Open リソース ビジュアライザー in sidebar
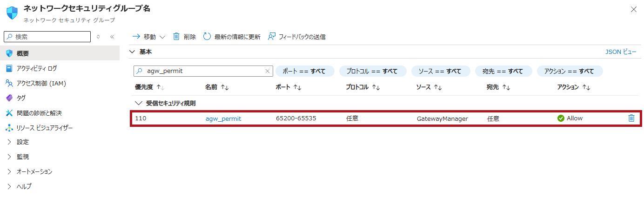Screen dimensions: 644x197 pyautogui.click(x=44, y=128)
